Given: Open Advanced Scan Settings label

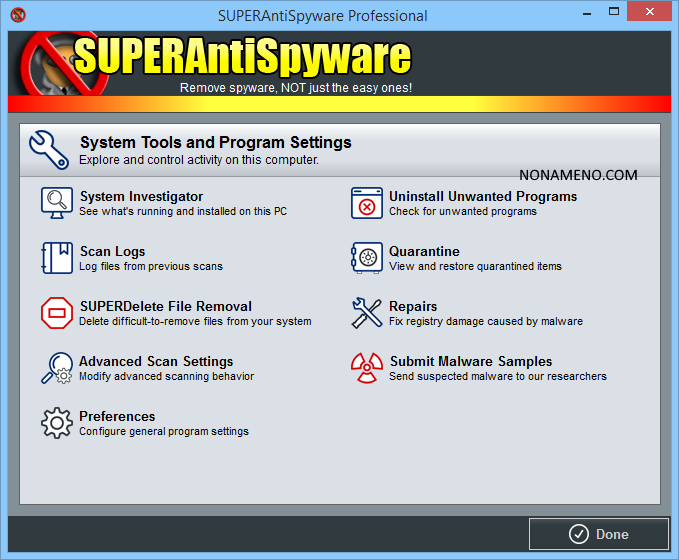Looking at the screenshot, I should (x=156, y=362).
